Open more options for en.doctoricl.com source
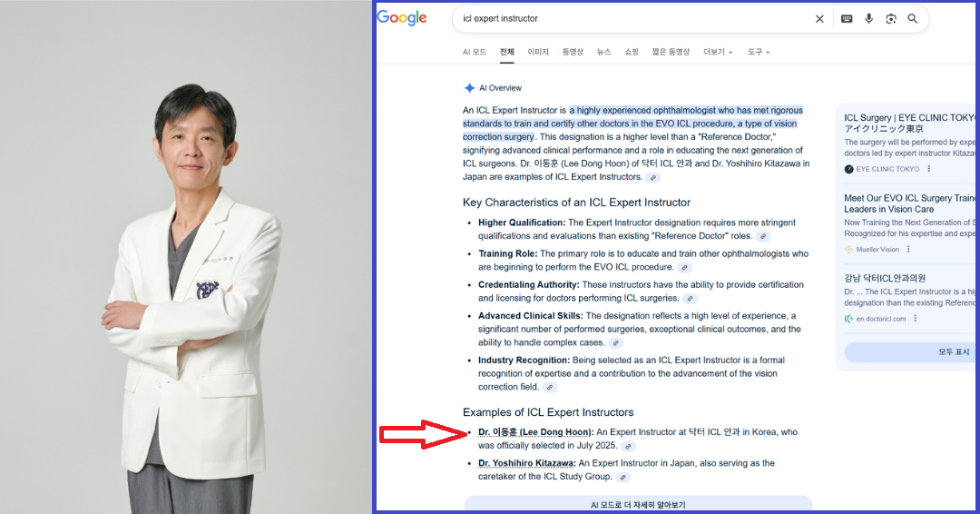The image size is (980, 514). click(x=915, y=318)
